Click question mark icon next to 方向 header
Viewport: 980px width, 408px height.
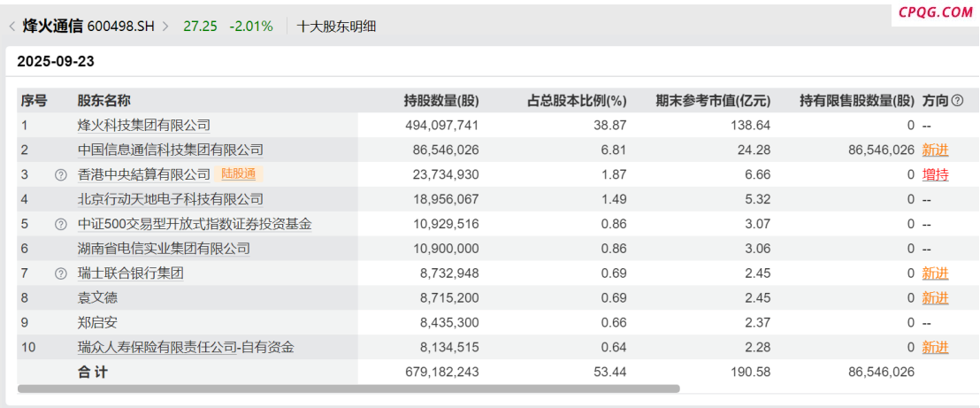click(x=957, y=101)
